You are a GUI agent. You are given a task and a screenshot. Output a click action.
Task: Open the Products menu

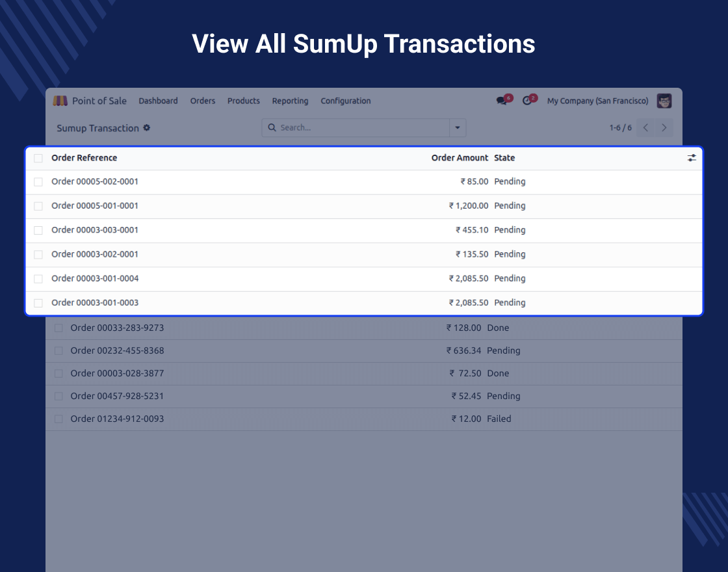244,101
